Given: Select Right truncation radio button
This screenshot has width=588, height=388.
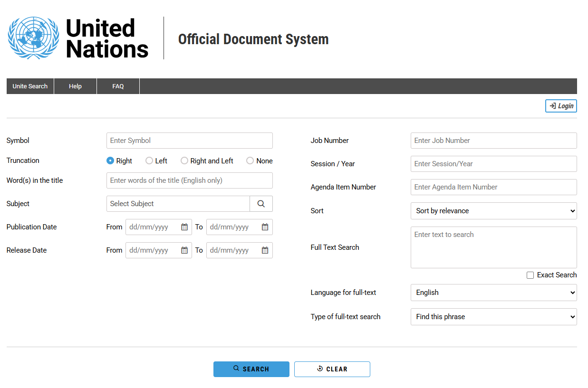Looking at the screenshot, I should 110,161.
